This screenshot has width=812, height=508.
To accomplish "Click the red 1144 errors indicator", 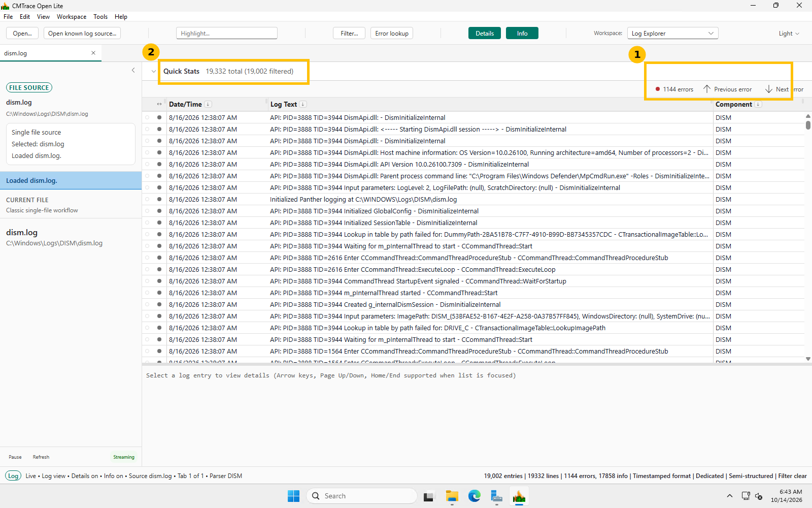I will [x=674, y=89].
